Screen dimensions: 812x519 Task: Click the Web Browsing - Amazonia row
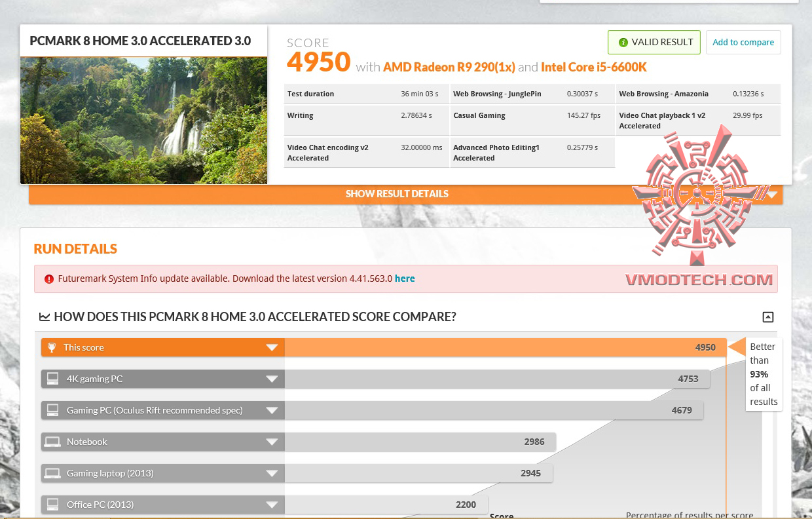click(698, 94)
